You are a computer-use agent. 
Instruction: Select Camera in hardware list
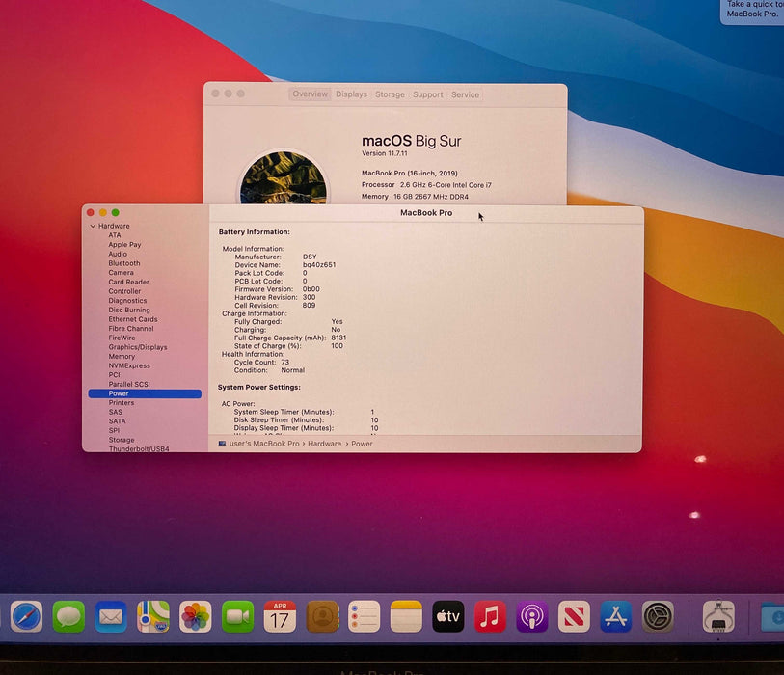[121, 273]
